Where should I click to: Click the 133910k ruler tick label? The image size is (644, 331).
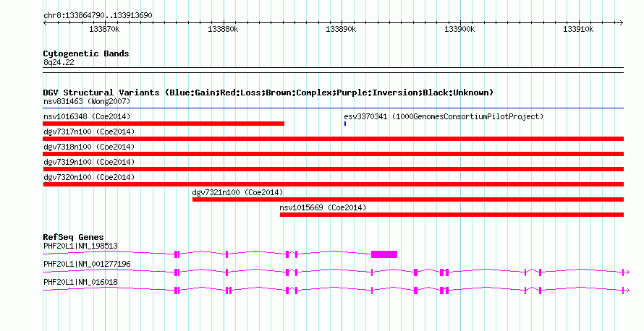pyautogui.click(x=578, y=29)
